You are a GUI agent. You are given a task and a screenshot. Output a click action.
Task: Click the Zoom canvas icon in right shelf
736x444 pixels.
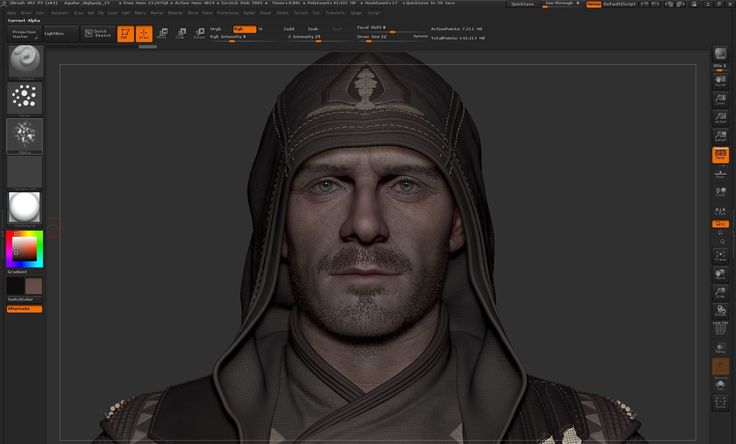(720, 99)
